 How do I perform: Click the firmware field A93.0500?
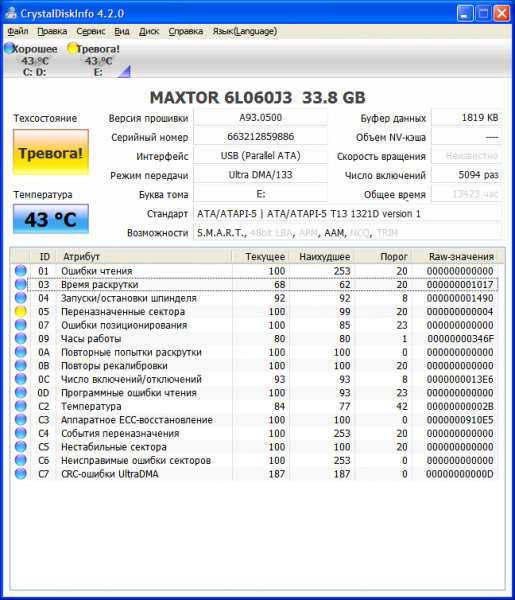pos(261,117)
